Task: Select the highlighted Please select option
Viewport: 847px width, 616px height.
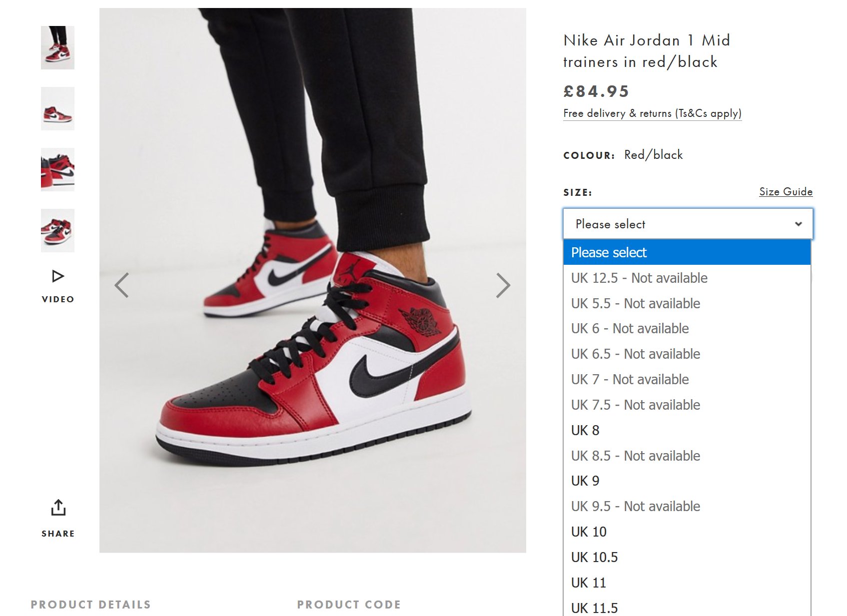Action: coord(687,252)
